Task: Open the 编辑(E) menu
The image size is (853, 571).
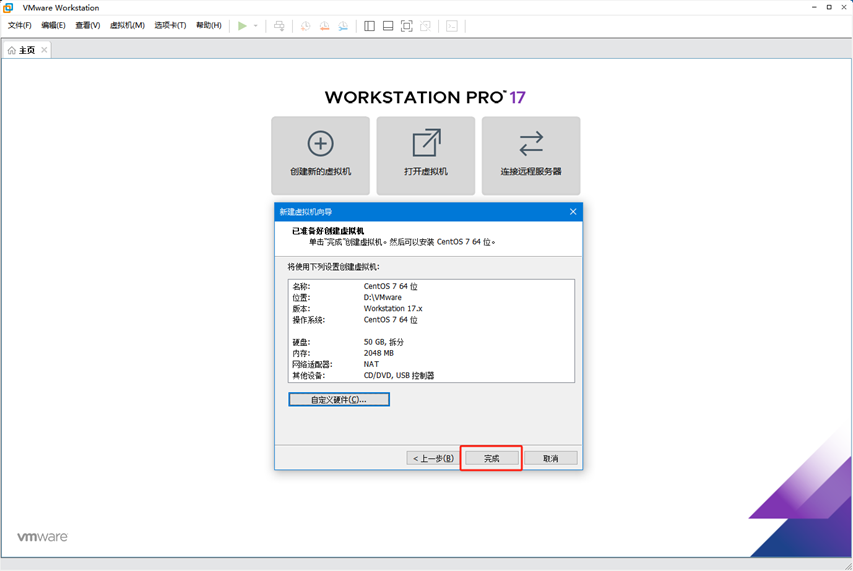Action: [x=53, y=25]
